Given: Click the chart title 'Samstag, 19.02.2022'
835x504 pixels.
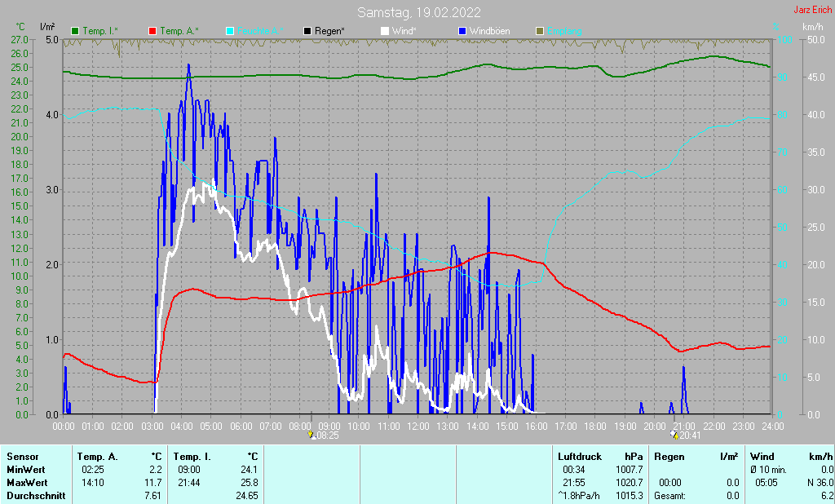Looking at the screenshot, I should [x=418, y=12].
